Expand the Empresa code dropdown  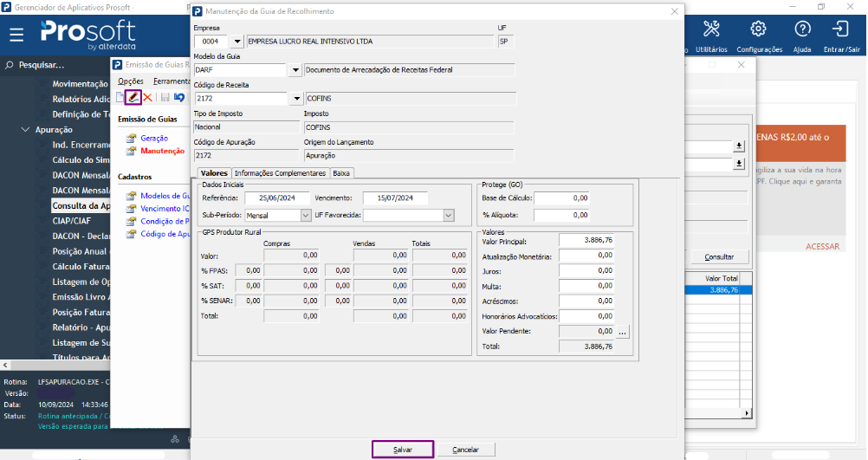[237, 41]
